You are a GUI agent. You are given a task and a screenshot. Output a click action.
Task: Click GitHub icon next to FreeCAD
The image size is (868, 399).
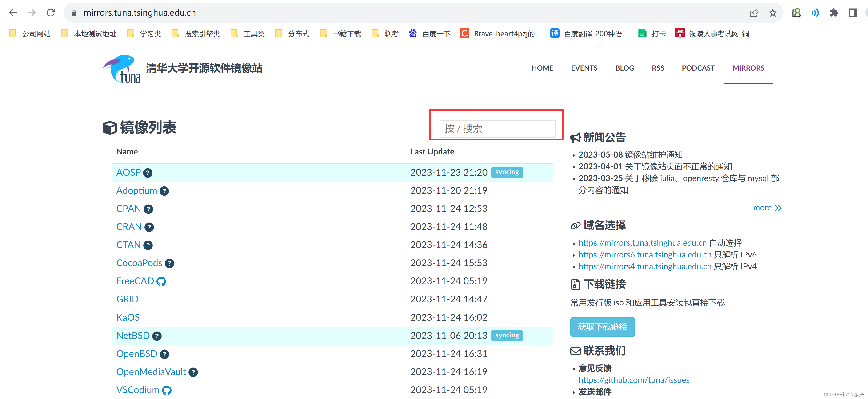click(161, 281)
